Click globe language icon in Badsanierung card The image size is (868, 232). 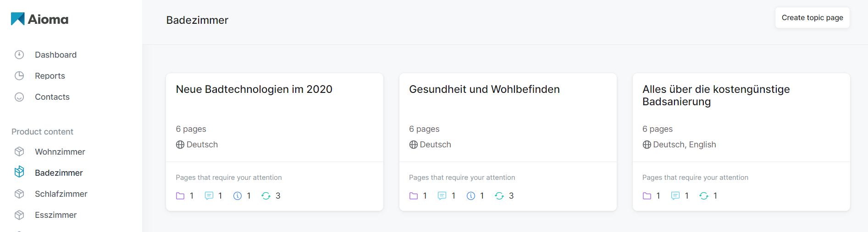click(647, 145)
